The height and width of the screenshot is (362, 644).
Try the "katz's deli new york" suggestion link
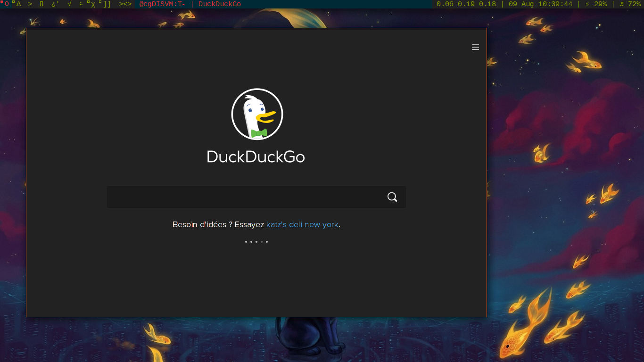[302, 225]
